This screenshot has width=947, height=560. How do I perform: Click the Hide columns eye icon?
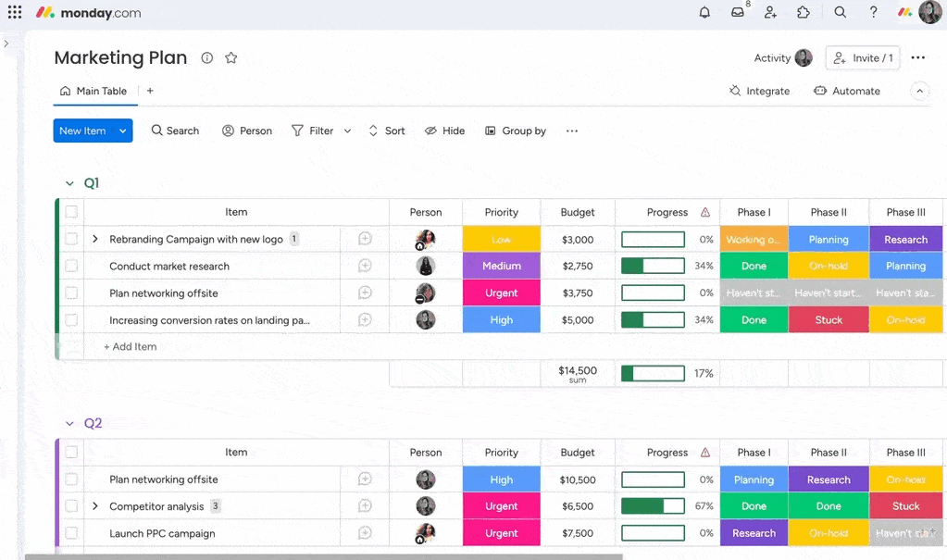[x=430, y=131]
